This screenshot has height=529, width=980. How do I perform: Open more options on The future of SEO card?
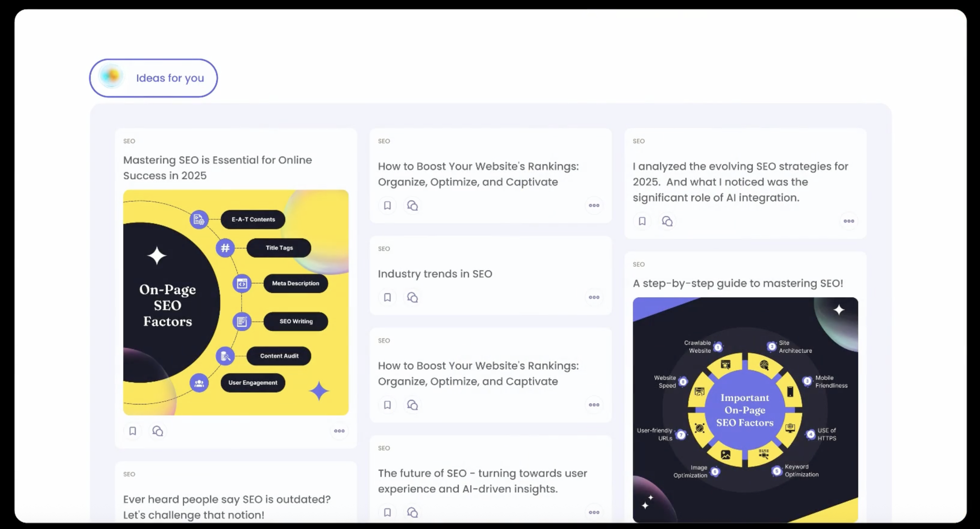(594, 512)
